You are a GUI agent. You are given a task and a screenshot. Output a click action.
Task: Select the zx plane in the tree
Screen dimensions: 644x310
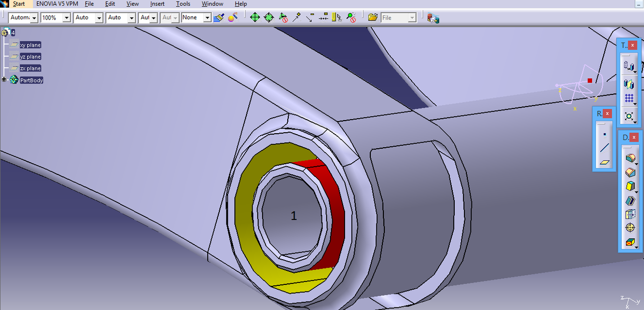(30, 68)
